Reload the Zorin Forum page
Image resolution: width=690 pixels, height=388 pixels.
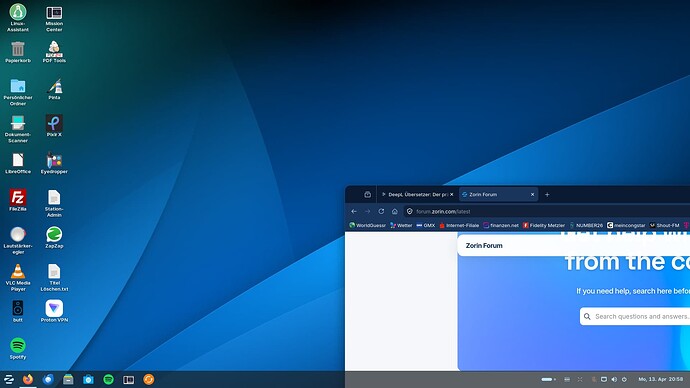[x=381, y=212]
